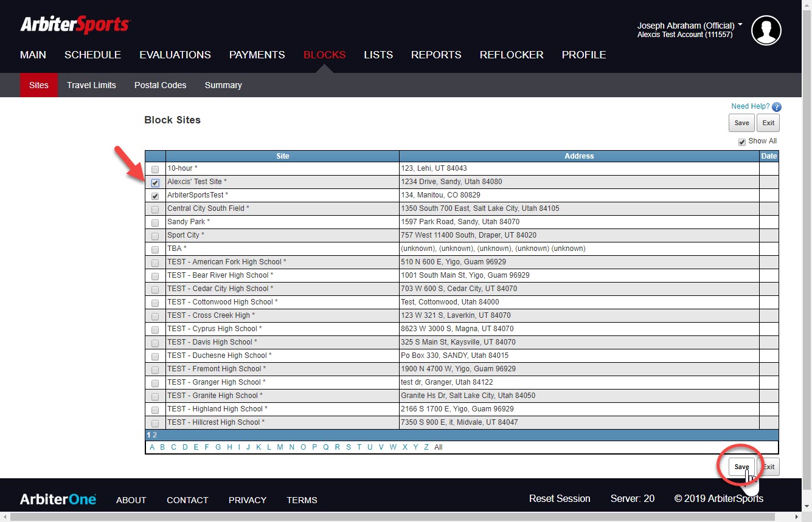
Task: Filter sites by letter T
Action: 359,447
